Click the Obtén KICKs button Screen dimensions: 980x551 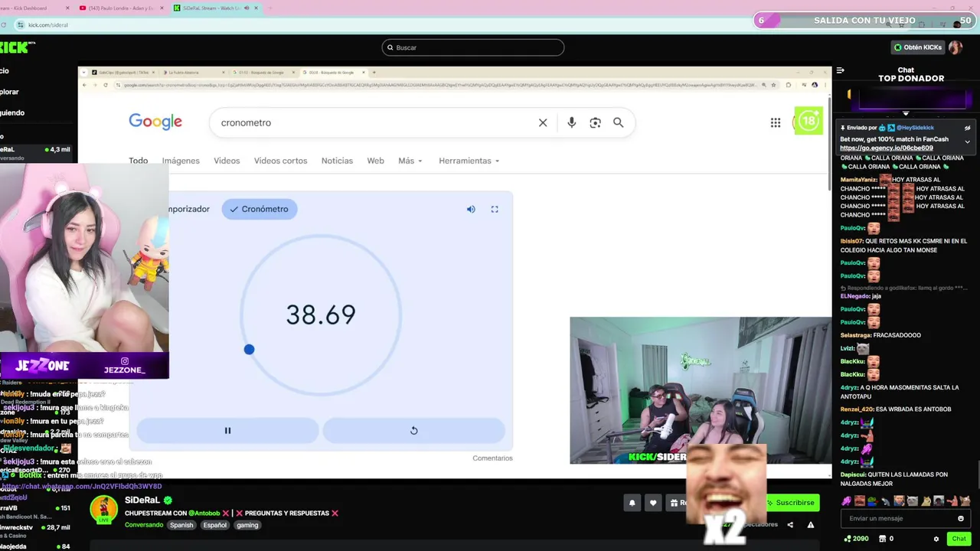point(918,47)
